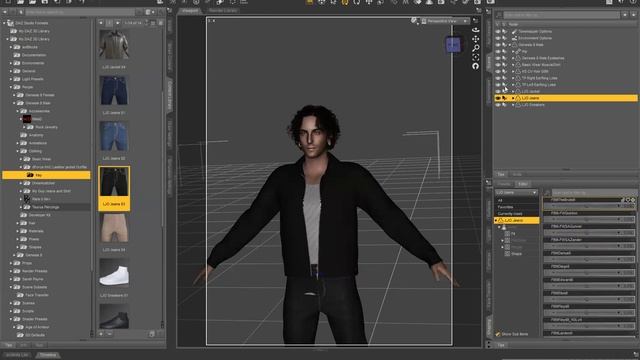This screenshot has height=360, width=640.
Task: Select the Currently Used filter
Action: point(510,213)
